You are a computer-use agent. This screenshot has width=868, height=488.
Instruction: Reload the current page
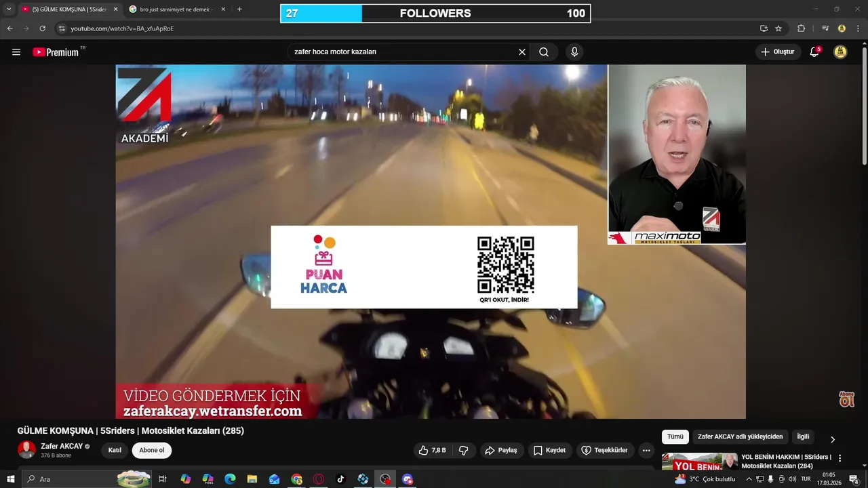pyautogui.click(x=42, y=28)
